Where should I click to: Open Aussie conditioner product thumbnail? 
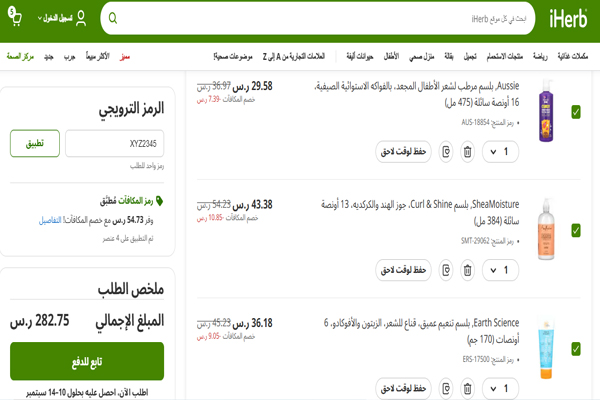(546, 111)
